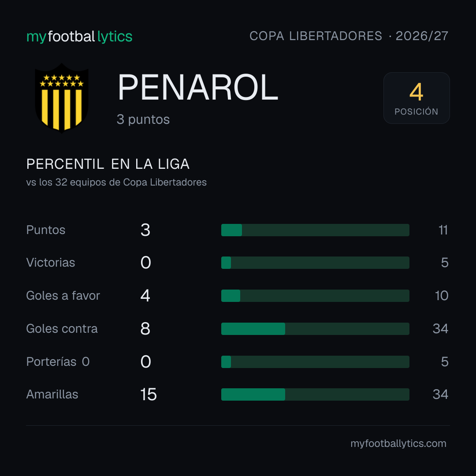Click the Amarillas percentile bar
The height and width of the screenshot is (476, 476).
tap(315, 394)
